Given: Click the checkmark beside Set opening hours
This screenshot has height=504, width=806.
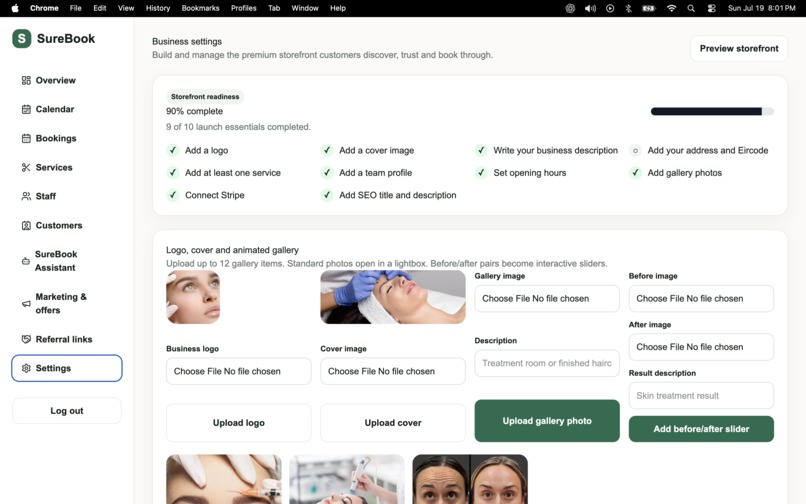Looking at the screenshot, I should click(x=481, y=173).
